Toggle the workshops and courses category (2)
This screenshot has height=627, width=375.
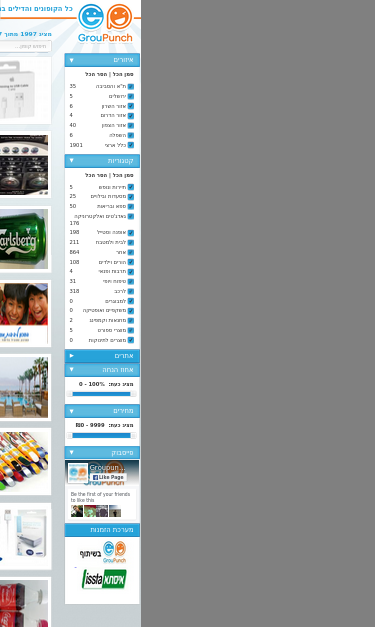pyautogui.click(x=131, y=320)
